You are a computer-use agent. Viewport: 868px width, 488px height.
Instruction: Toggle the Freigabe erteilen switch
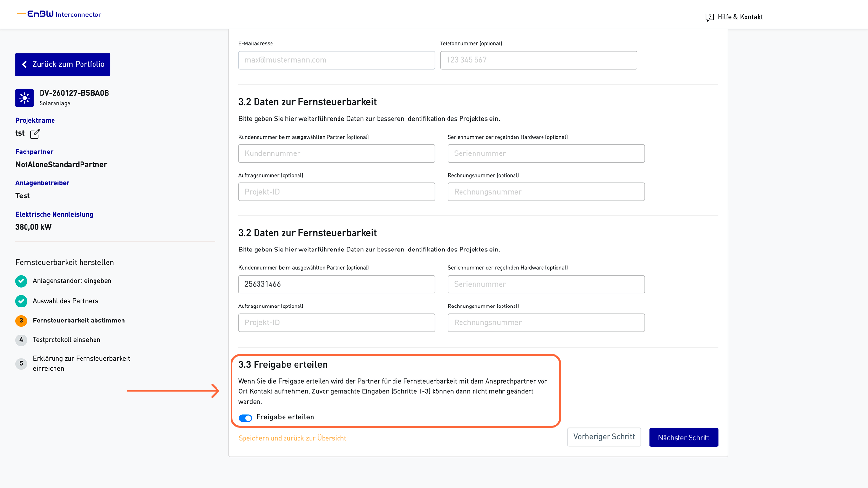[245, 418]
